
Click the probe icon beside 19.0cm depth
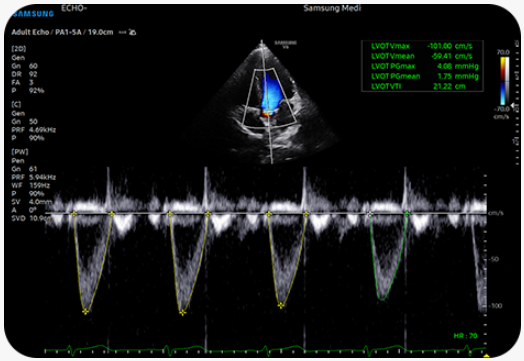click(x=133, y=32)
